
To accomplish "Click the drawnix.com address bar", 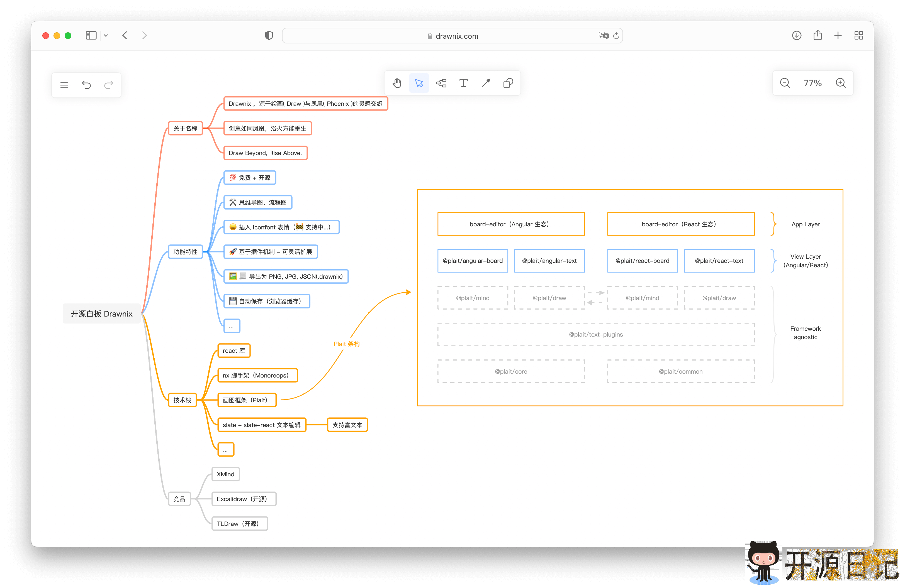I will [x=452, y=36].
